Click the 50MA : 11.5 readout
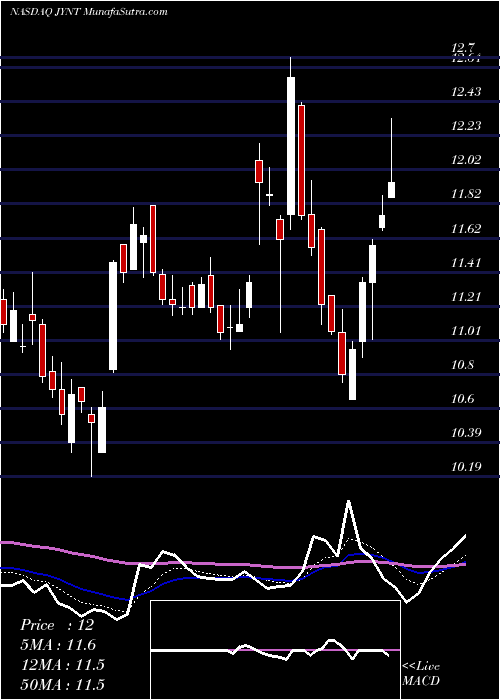The height and width of the screenshot is (700, 500). pyautogui.click(x=62, y=684)
